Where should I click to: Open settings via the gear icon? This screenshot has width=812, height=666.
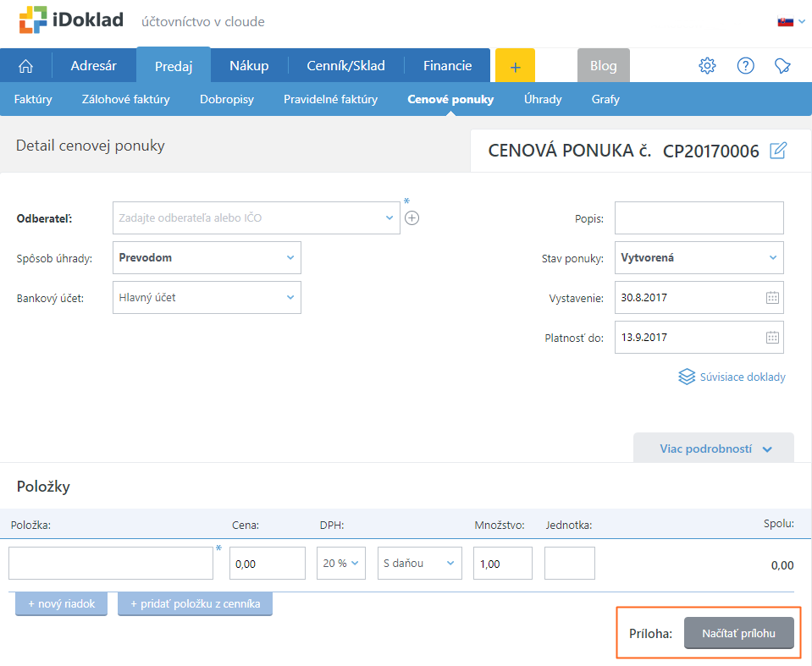[707, 66]
